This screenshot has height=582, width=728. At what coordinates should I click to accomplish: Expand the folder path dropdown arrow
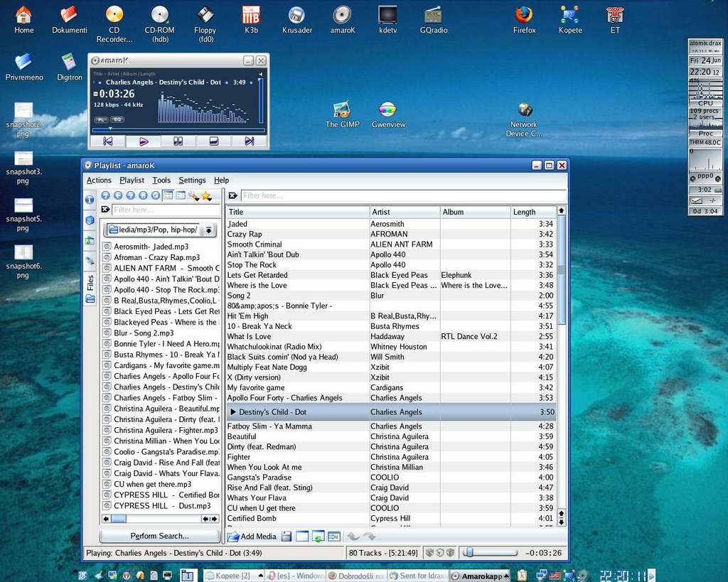[x=209, y=230]
